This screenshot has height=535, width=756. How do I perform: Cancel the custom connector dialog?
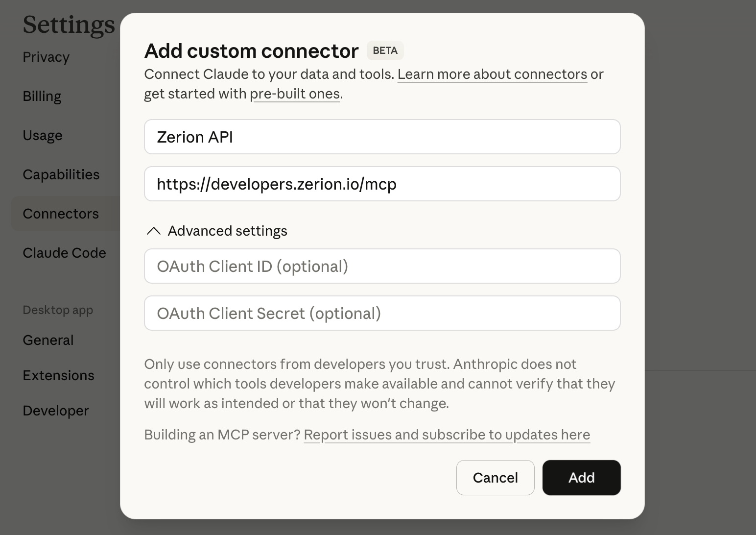pos(495,478)
